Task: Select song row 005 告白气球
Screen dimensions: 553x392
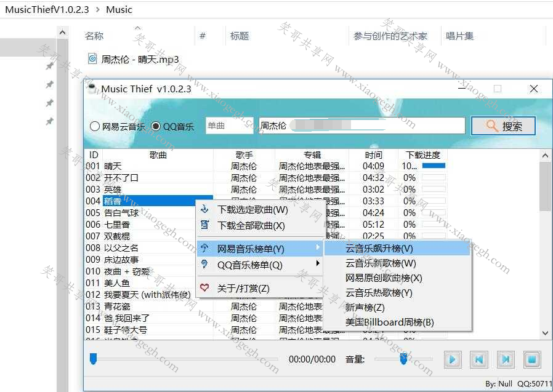Action: tap(140, 213)
